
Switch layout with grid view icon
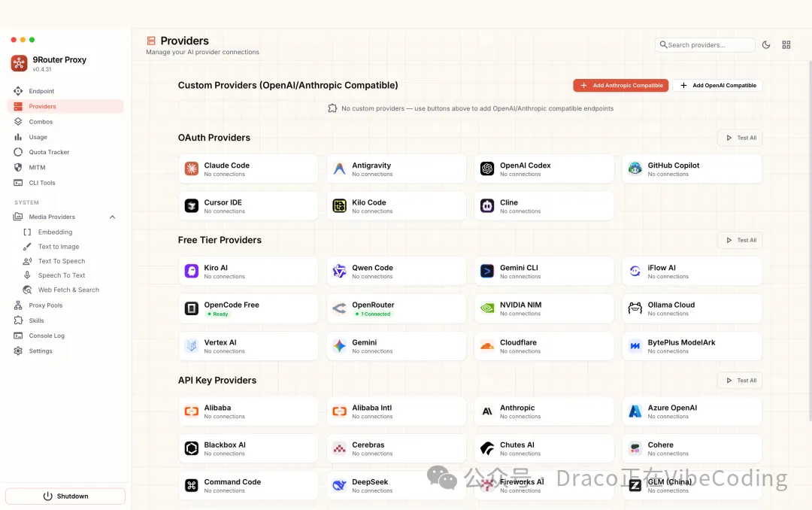click(x=786, y=45)
